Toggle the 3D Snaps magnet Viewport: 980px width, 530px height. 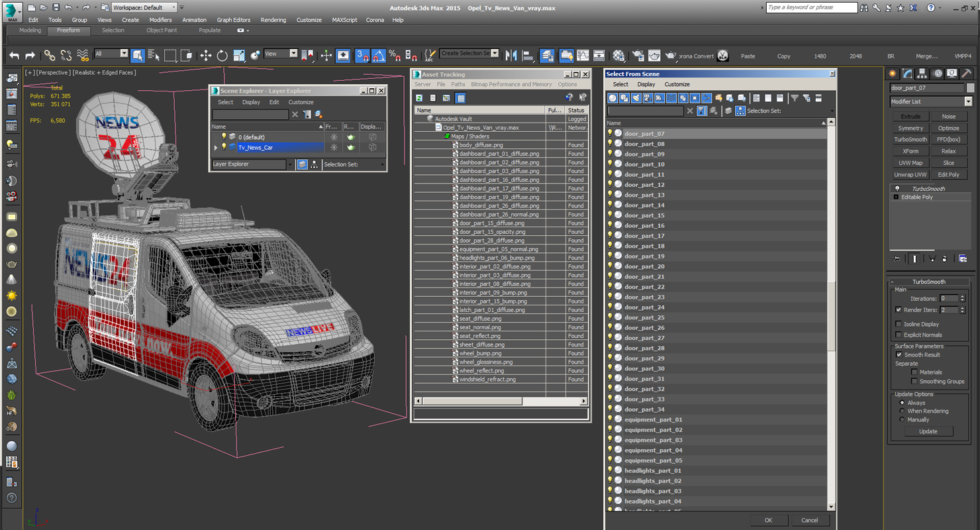(362, 56)
